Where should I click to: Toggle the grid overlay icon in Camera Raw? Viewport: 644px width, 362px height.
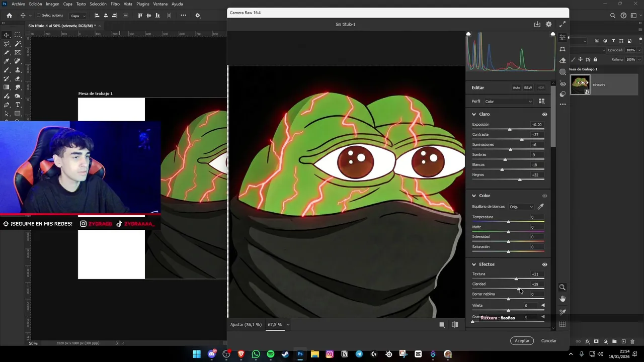[x=562, y=324]
